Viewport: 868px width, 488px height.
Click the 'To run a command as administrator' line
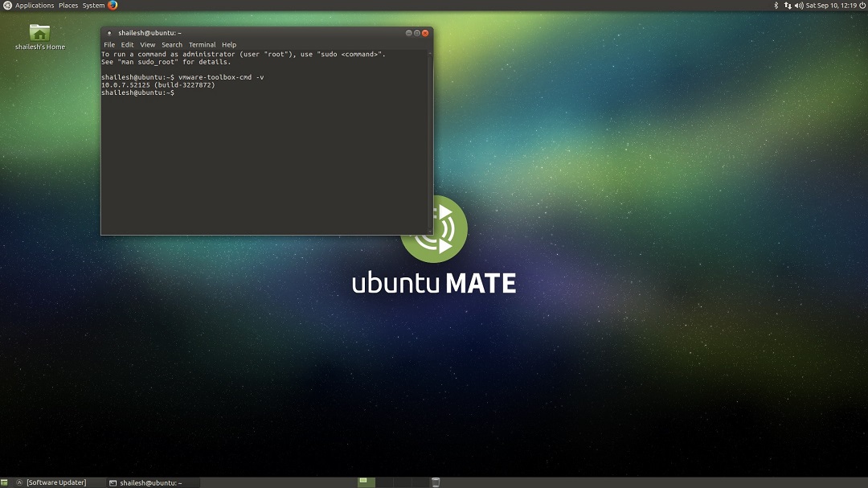(243, 55)
